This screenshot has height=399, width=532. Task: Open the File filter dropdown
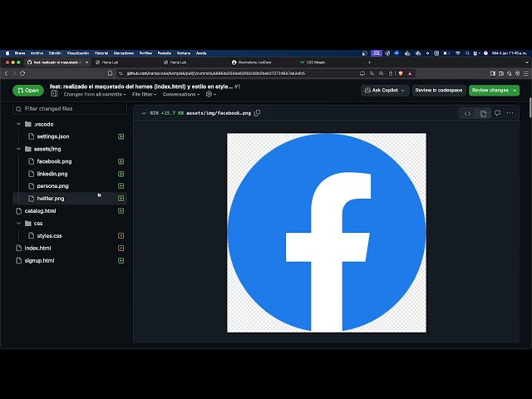tap(144, 94)
